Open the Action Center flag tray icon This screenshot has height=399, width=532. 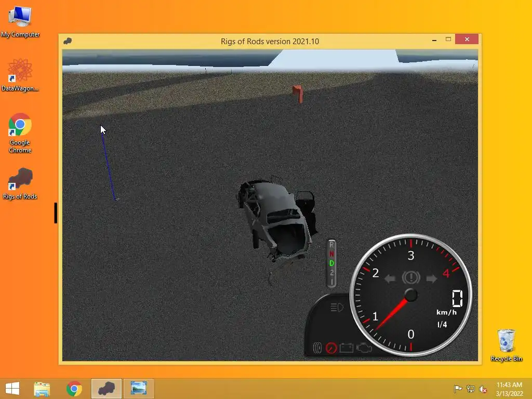(x=458, y=389)
